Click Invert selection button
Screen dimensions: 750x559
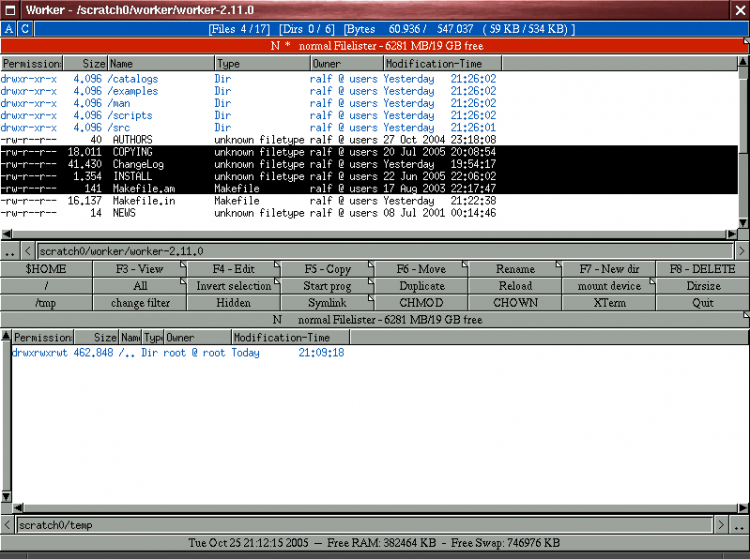233,286
